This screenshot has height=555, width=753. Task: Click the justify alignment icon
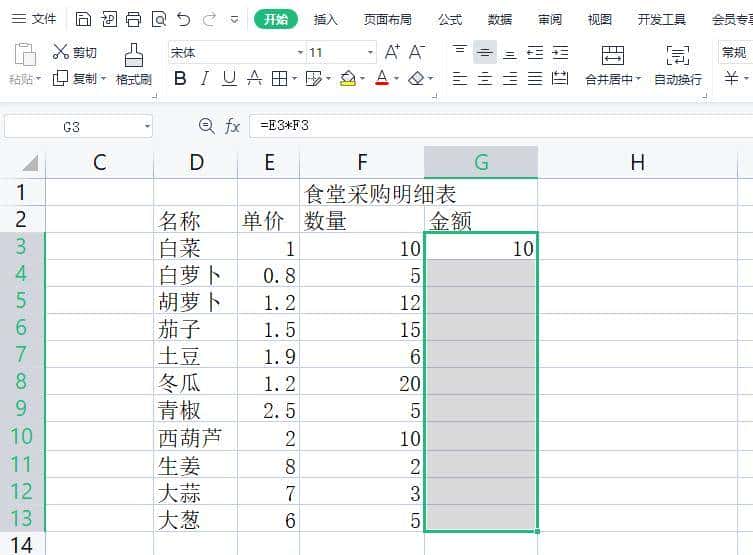(535, 78)
